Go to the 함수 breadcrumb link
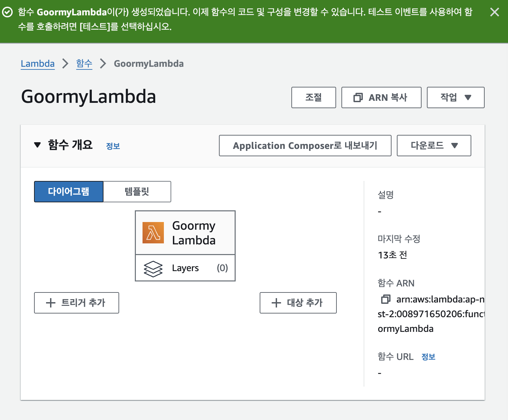 84,63
